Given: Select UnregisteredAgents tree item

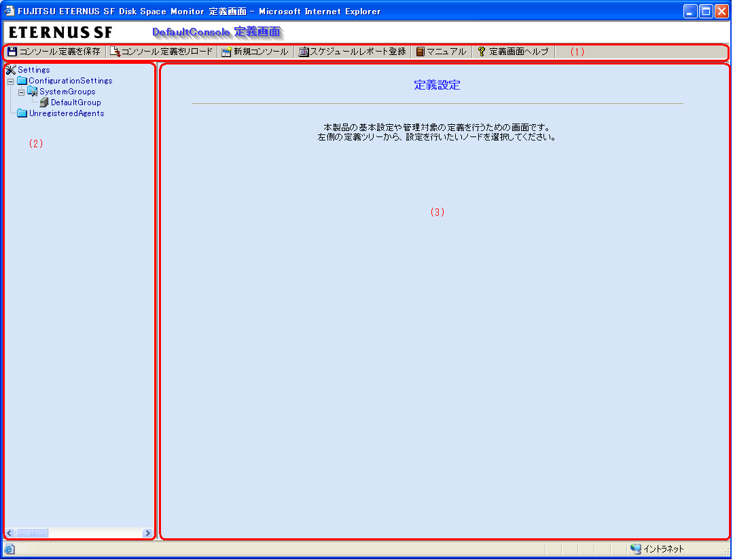Looking at the screenshot, I should click(x=67, y=113).
